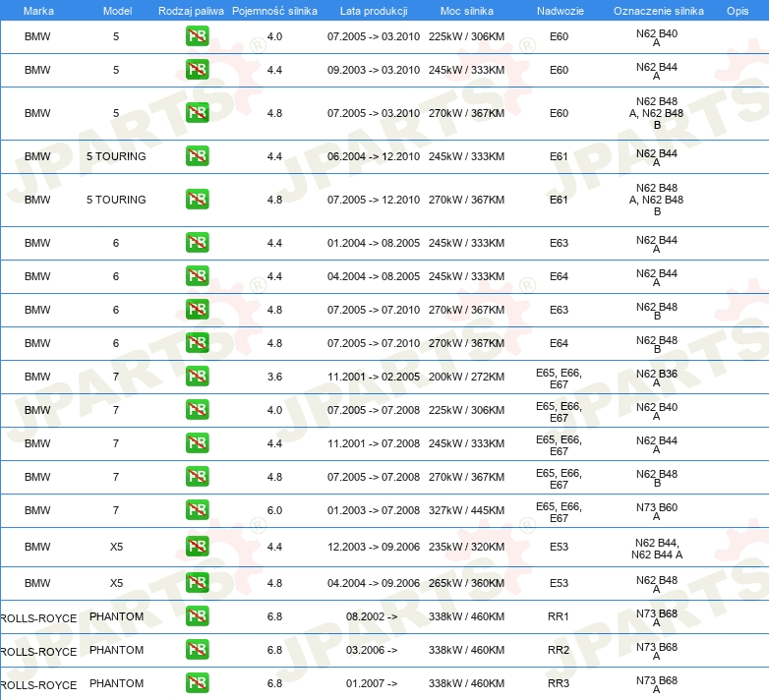Click the fuel icon for BMW X5 4.4 row
Viewport: 769px width, 700px height.
(197, 546)
